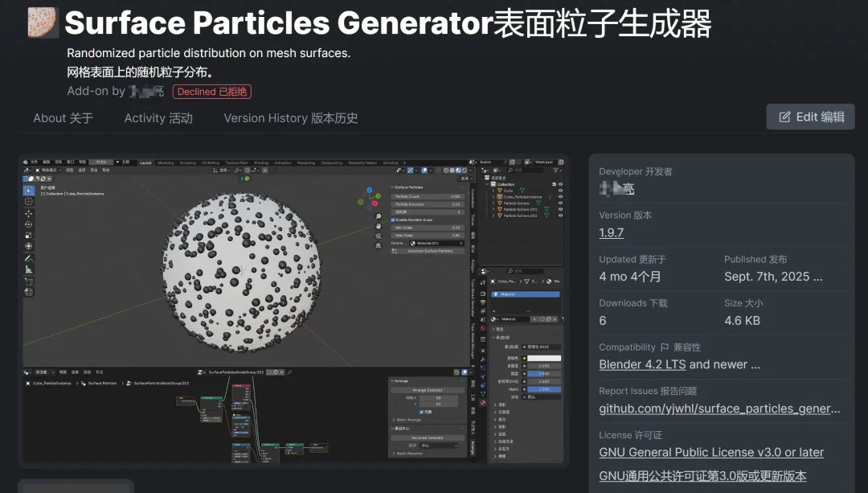Hide the Collection with its eye icon
The height and width of the screenshot is (493, 868).
click(x=560, y=184)
